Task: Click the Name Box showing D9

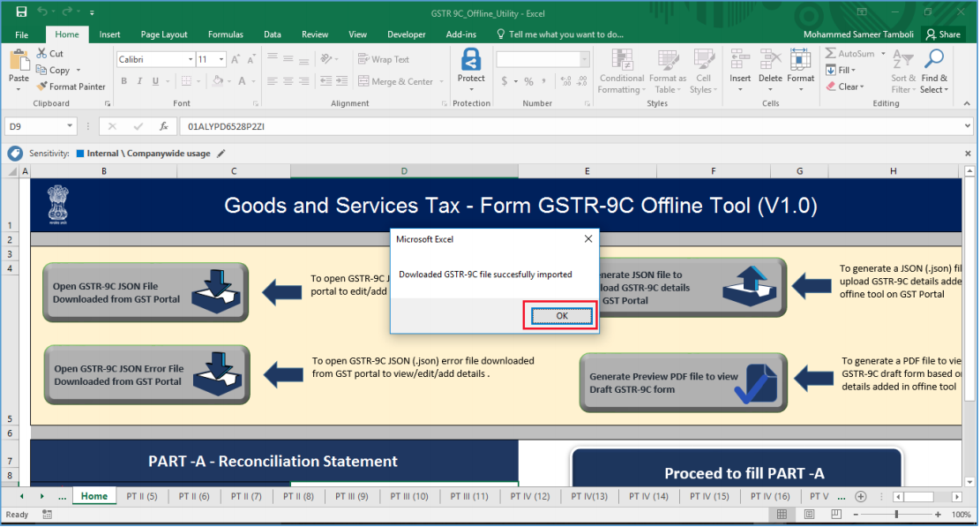Action: 40,126
